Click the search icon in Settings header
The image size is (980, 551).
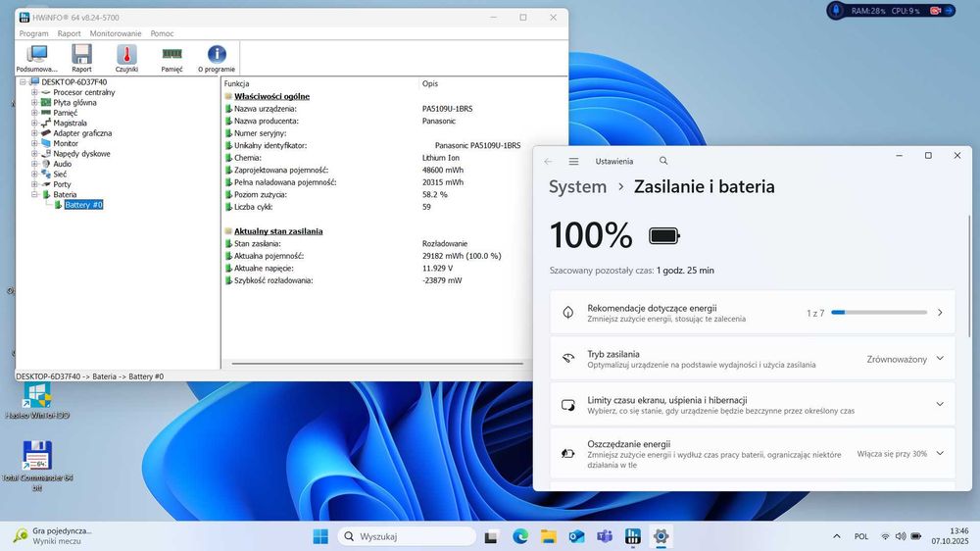[663, 162]
